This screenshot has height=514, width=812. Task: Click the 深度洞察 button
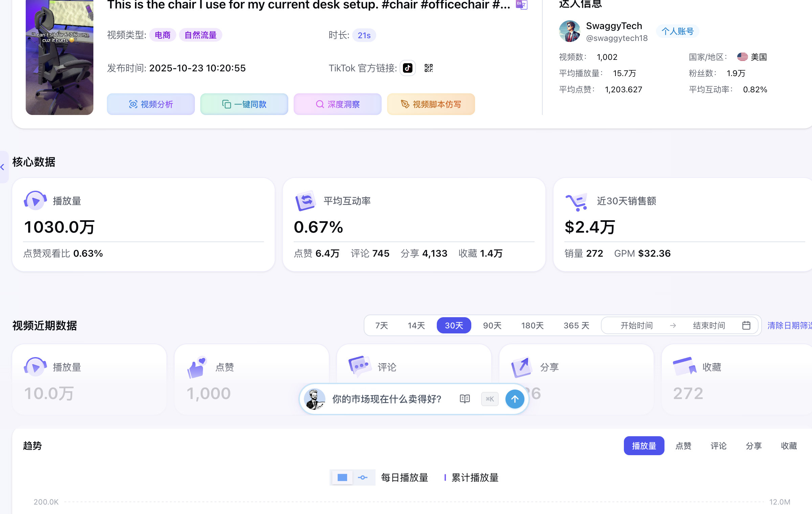point(338,104)
